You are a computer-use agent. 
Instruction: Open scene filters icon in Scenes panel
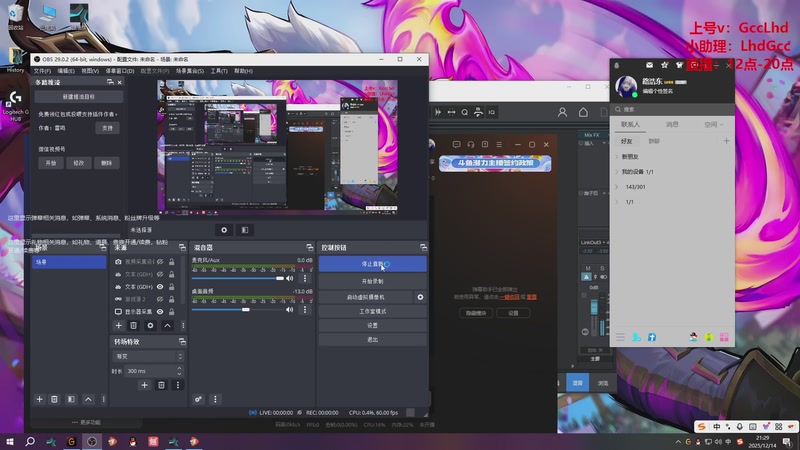pyautogui.click(x=71, y=399)
